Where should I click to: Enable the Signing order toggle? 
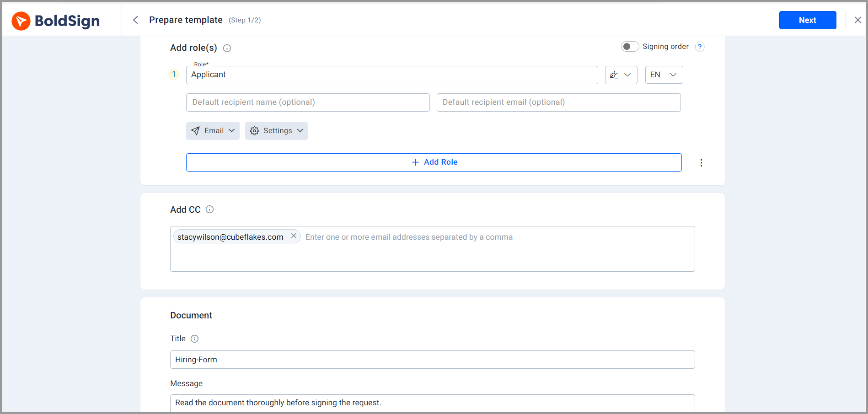pyautogui.click(x=629, y=47)
